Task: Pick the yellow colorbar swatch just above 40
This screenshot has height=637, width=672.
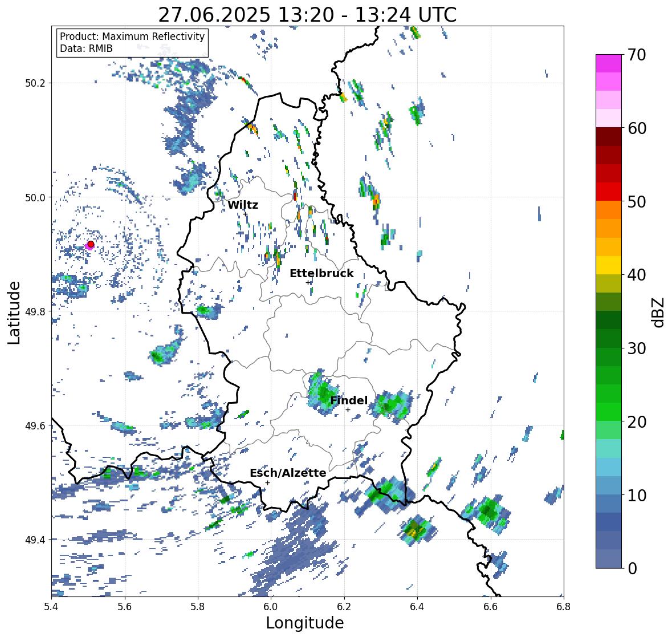Action: (x=609, y=265)
